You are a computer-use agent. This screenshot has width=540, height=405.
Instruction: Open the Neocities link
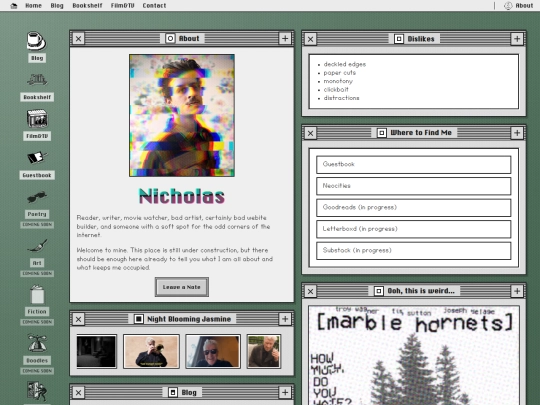point(414,186)
